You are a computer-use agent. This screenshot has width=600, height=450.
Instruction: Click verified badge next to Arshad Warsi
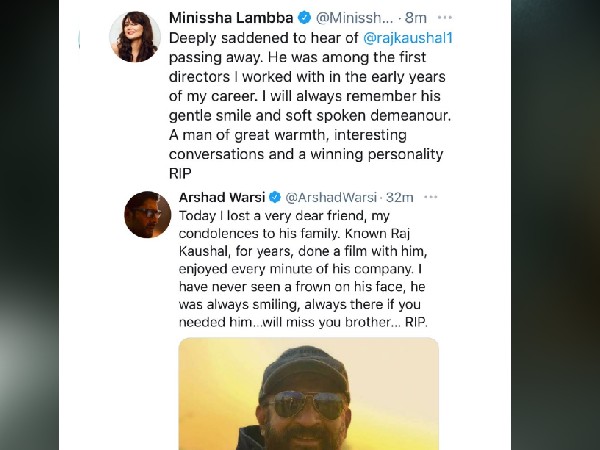[274, 198]
